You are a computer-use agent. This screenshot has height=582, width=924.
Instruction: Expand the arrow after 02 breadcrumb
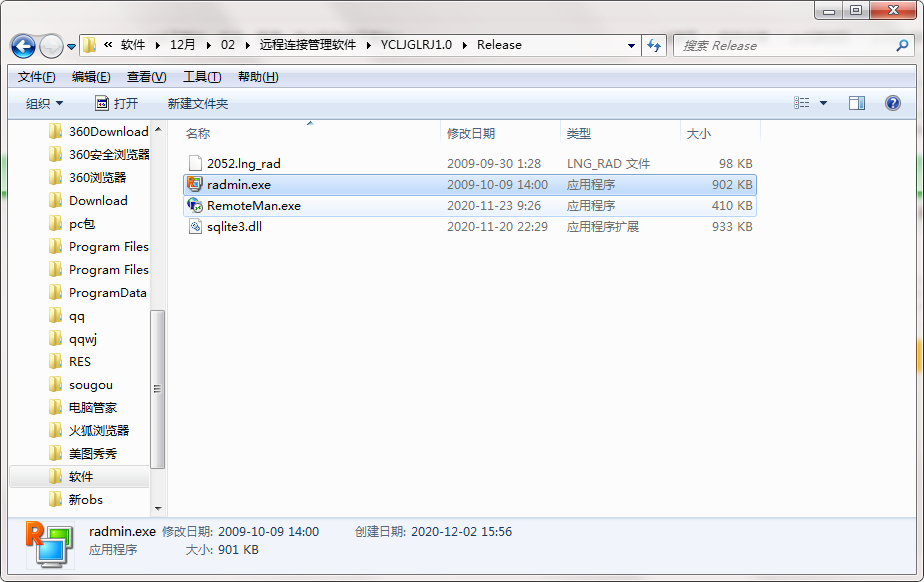coord(247,45)
